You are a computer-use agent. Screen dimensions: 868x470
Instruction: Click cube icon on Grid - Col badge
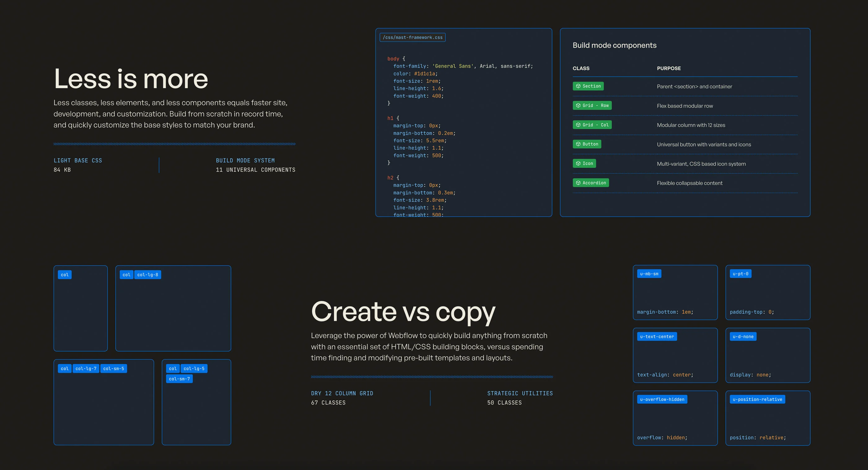(x=578, y=125)
